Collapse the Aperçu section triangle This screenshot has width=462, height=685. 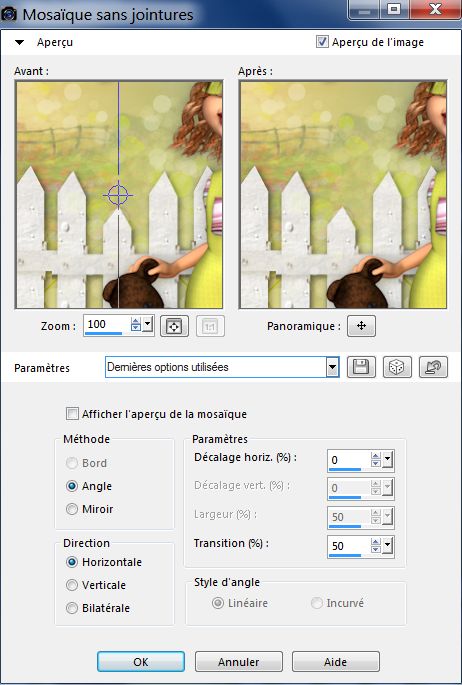tap(20, 42)
